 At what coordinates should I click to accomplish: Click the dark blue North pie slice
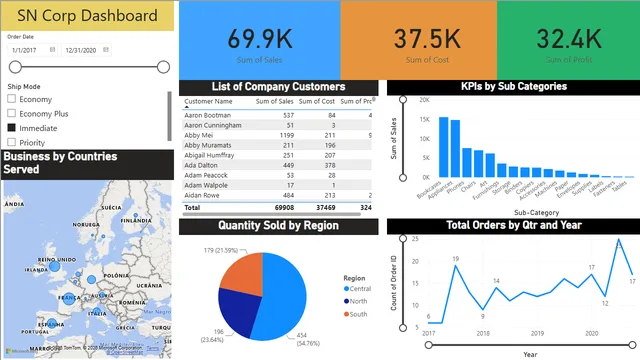point(239,312)
